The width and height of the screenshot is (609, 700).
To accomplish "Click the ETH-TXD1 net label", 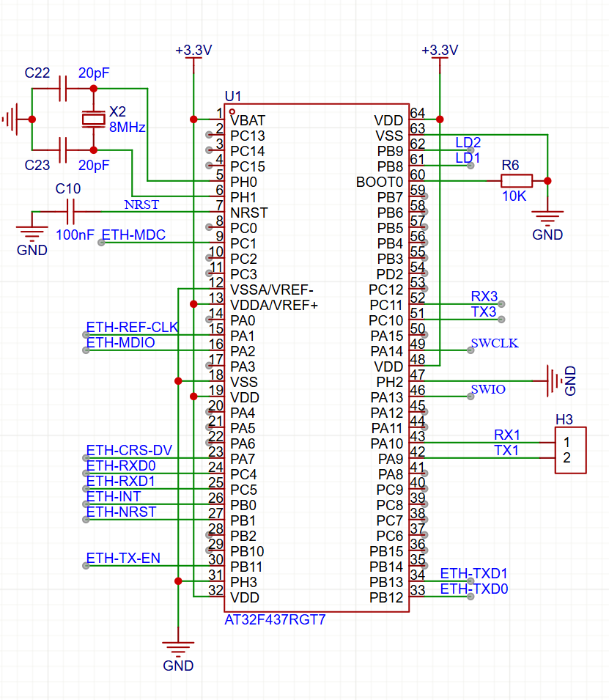I will [474, 573].
